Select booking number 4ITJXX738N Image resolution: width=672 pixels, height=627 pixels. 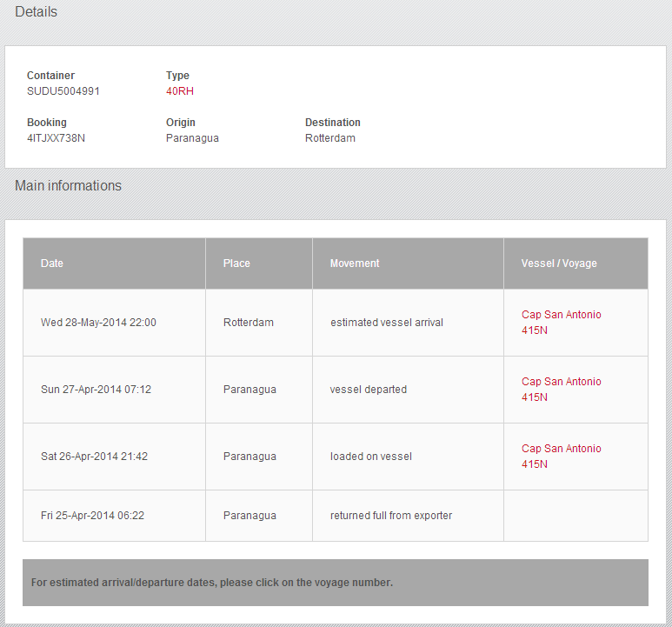[56, 138]
